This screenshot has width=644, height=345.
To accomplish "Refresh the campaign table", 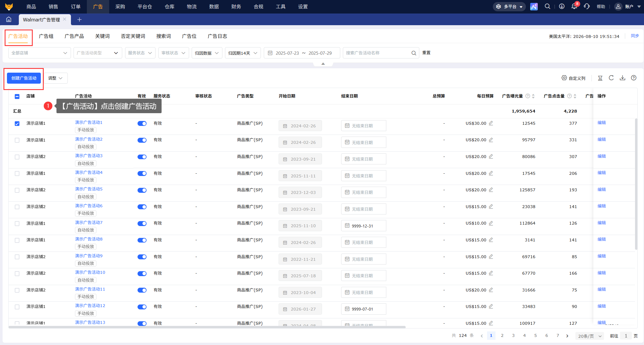I will (x=611, y=78).
